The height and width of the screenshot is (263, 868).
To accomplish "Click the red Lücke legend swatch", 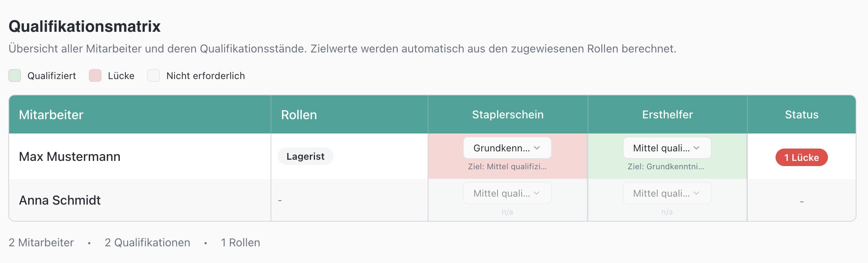I will [95, 75].
